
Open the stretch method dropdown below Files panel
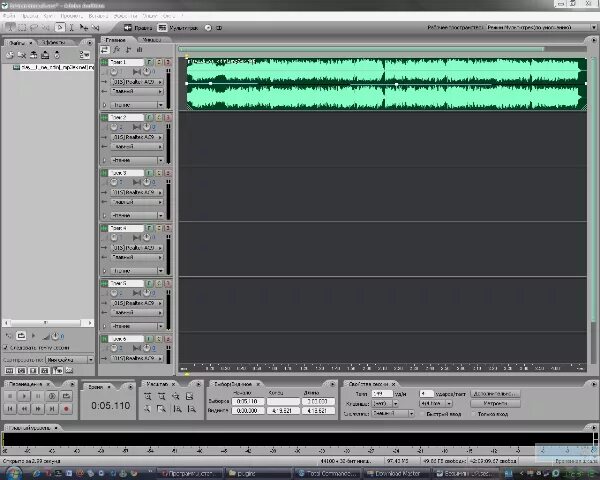coord(70,360)
